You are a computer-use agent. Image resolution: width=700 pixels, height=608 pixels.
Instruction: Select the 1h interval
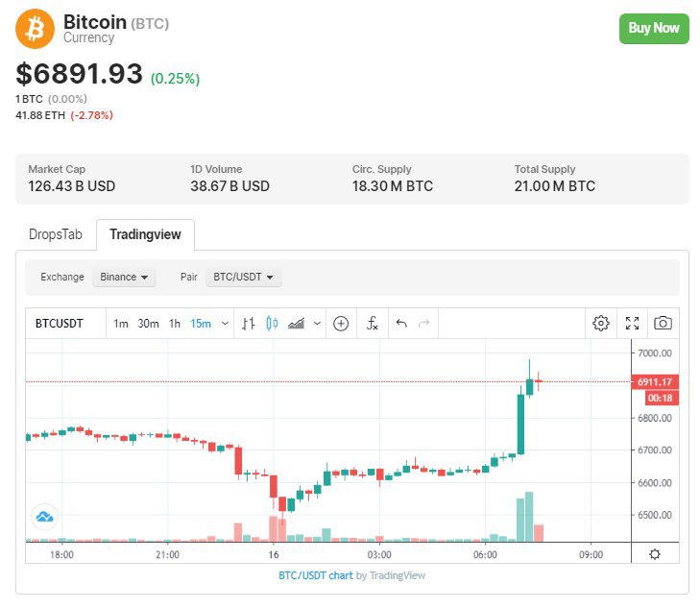point(175,323)
